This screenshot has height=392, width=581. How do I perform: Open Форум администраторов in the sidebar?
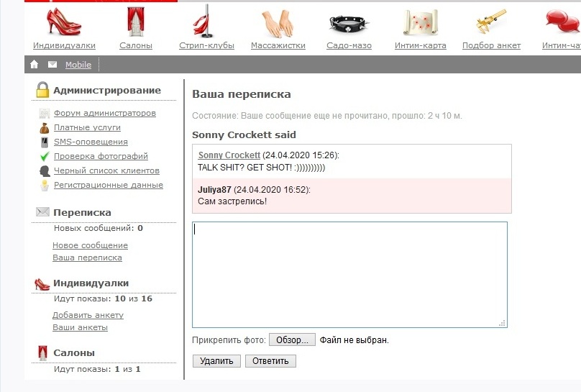[x=105, y=113]
